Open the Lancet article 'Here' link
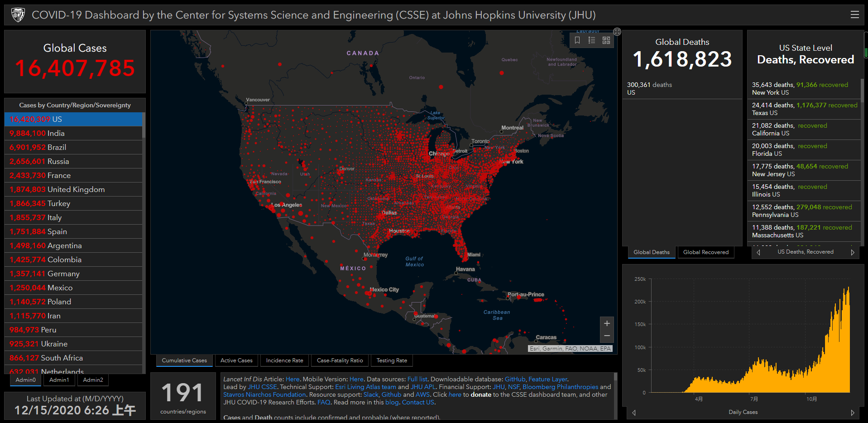868x423 pixels. tap(293, 379)
